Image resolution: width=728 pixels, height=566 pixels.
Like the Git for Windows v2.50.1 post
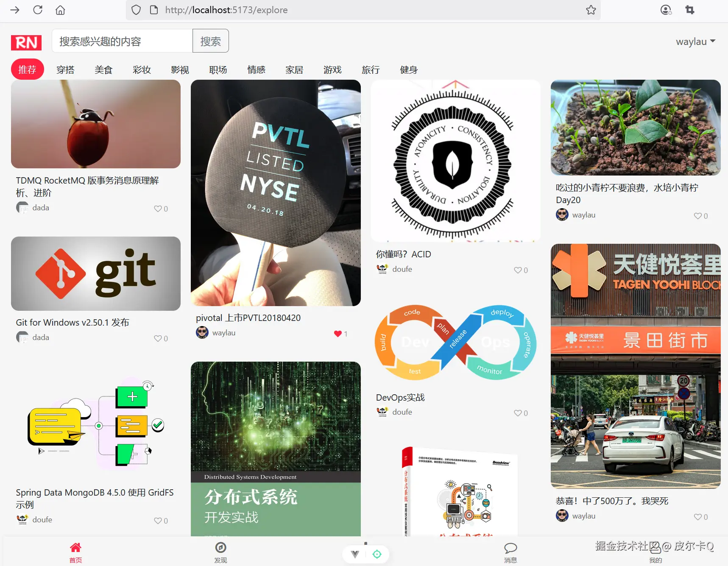[x=157, y=338]
